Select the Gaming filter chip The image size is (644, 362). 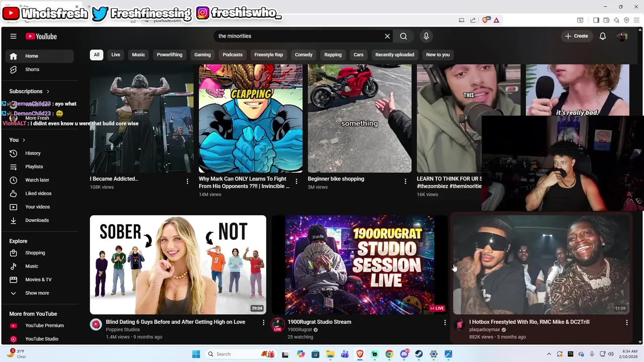click(202, 55)
